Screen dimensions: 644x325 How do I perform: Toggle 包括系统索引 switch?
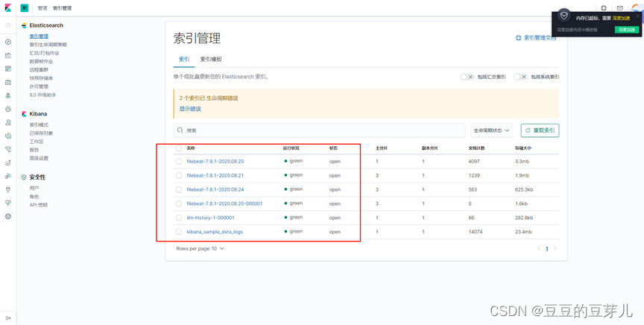pos(520,77)
